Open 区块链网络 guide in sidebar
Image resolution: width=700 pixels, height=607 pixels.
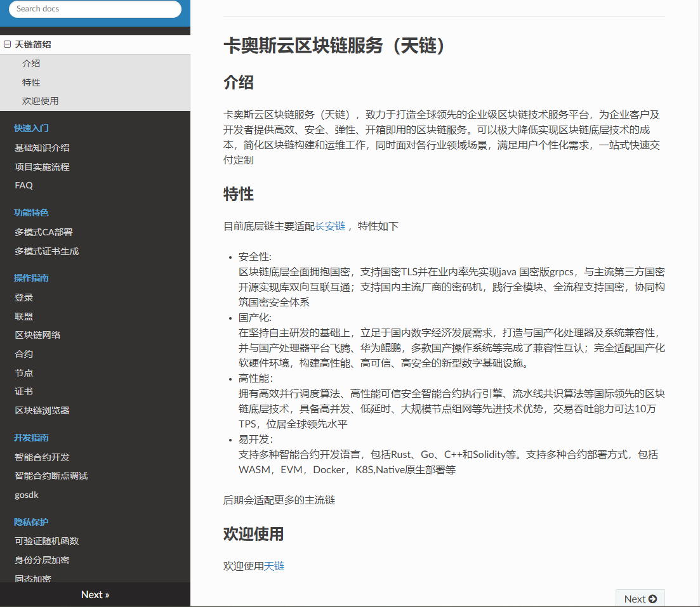37,335
